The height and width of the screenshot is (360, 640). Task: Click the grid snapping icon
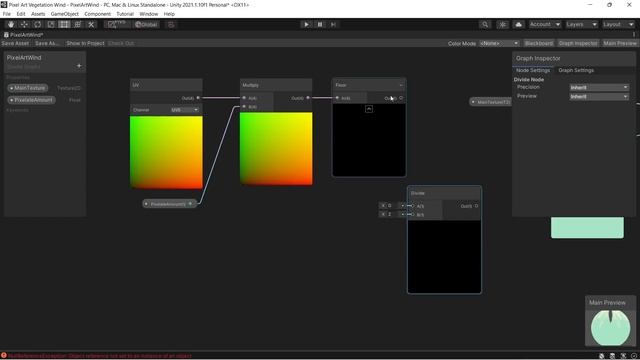click(171, 24)
